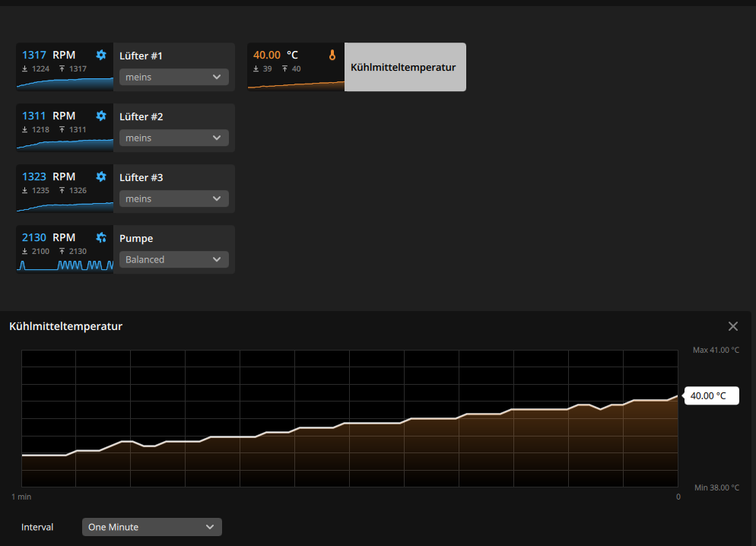The image size is (756, 546).
Task: Click the Pumpe RPM mini graph
Action: tap(65, 265)
